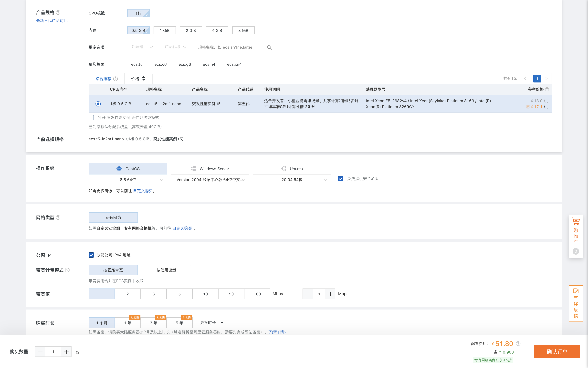Click the 价格 sort arrows icon
588x368 pixels.
coord(144,78)
